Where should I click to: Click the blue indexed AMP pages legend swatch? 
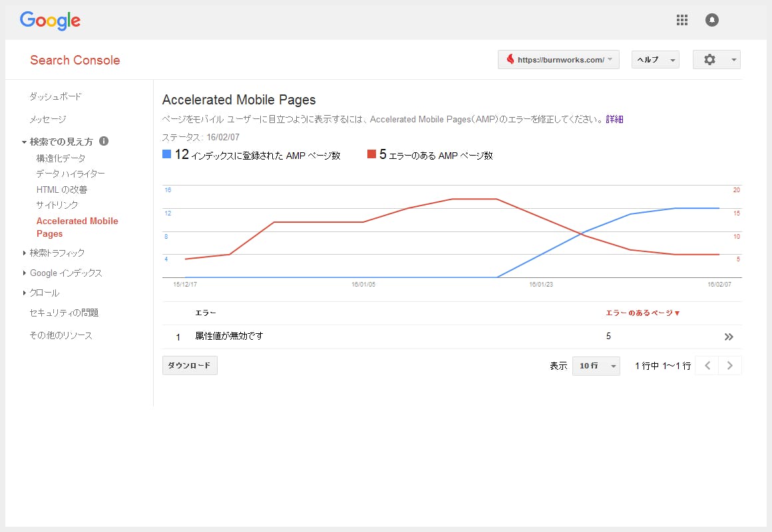[167, 155]
